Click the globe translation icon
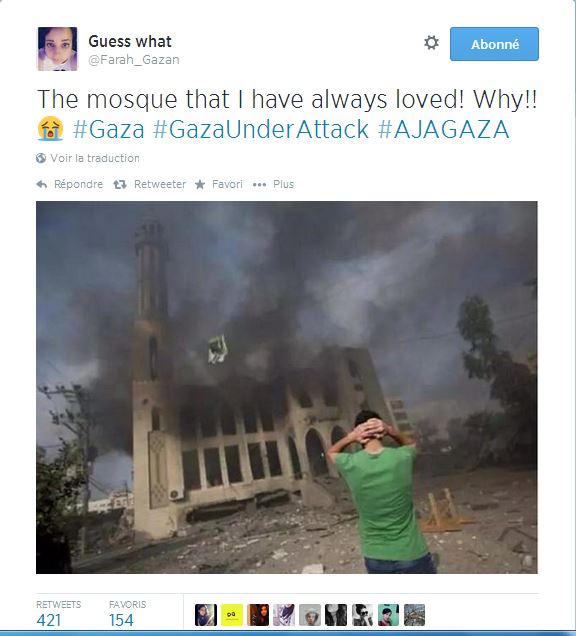Screen dimensions: 576x636 [x=41, y=158]
